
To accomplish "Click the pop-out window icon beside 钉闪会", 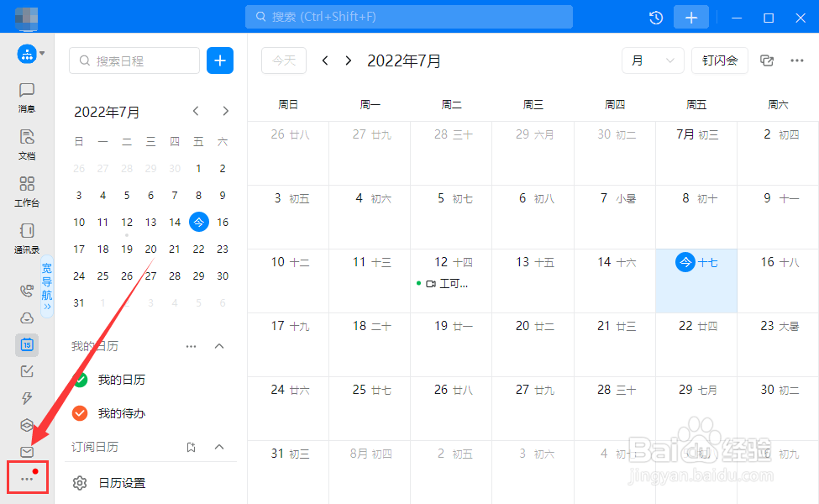I will [x=766, y=60].
